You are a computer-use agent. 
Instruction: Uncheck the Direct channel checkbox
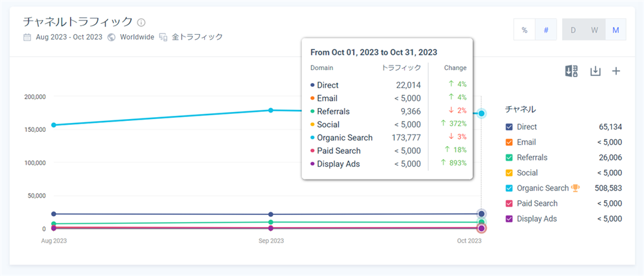coord(509,127)
